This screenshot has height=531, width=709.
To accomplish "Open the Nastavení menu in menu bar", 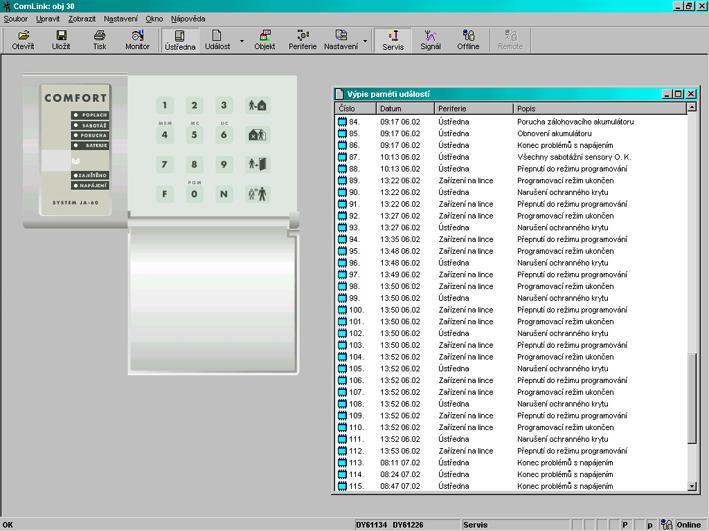I will pos(121,19).
